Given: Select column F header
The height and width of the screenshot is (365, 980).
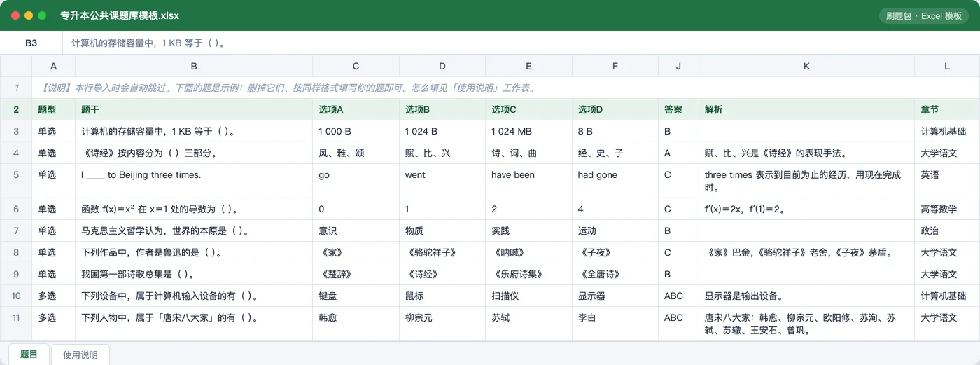Looking at the screenshot, I should 615,67.
